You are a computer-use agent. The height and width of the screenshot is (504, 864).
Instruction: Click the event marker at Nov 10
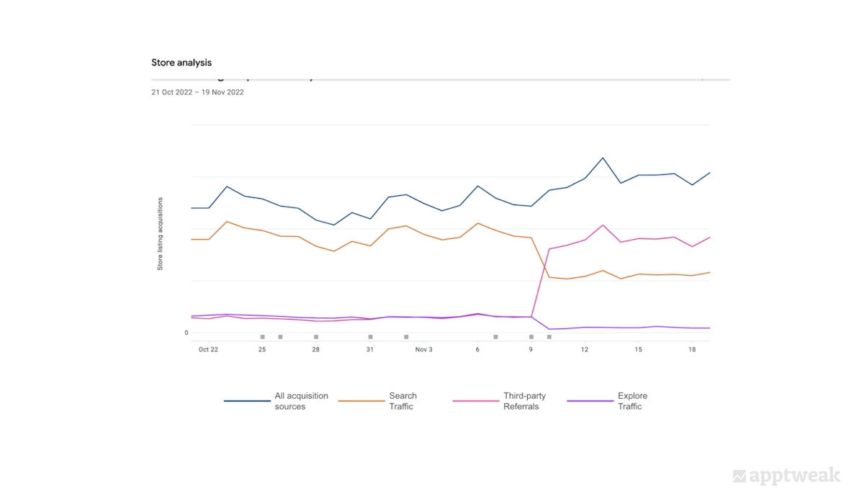(x=549, y=336)
